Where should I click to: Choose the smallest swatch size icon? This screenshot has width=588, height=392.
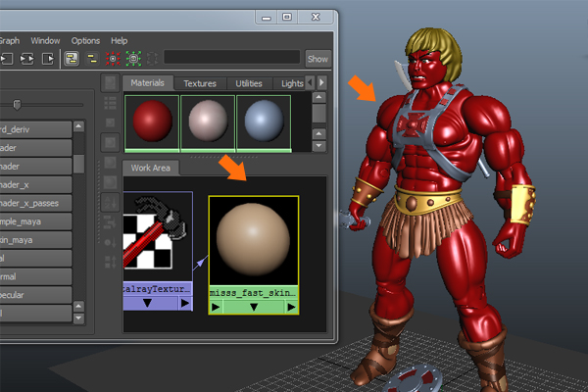110,122
